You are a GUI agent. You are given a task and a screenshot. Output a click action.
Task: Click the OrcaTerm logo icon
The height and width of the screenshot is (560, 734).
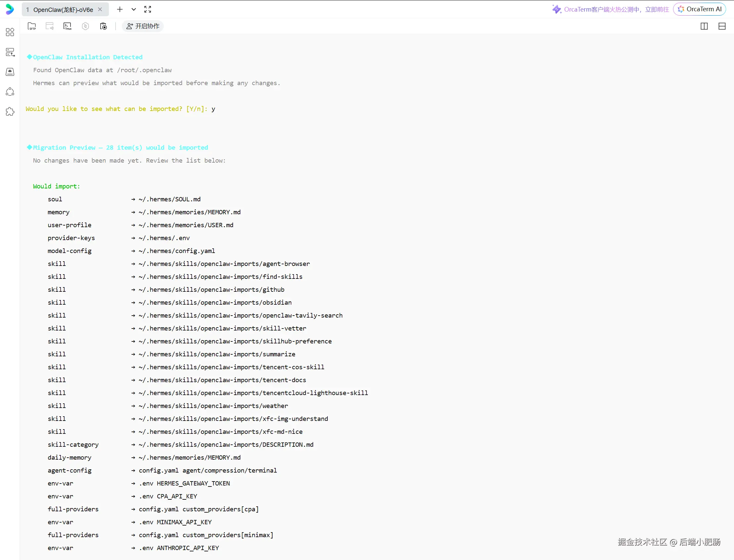point(10,9)
